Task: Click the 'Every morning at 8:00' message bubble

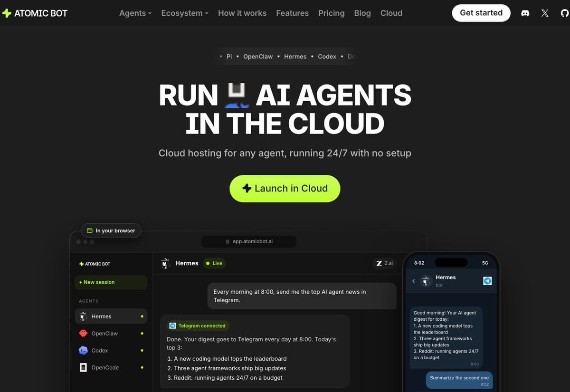Action: 302,296
